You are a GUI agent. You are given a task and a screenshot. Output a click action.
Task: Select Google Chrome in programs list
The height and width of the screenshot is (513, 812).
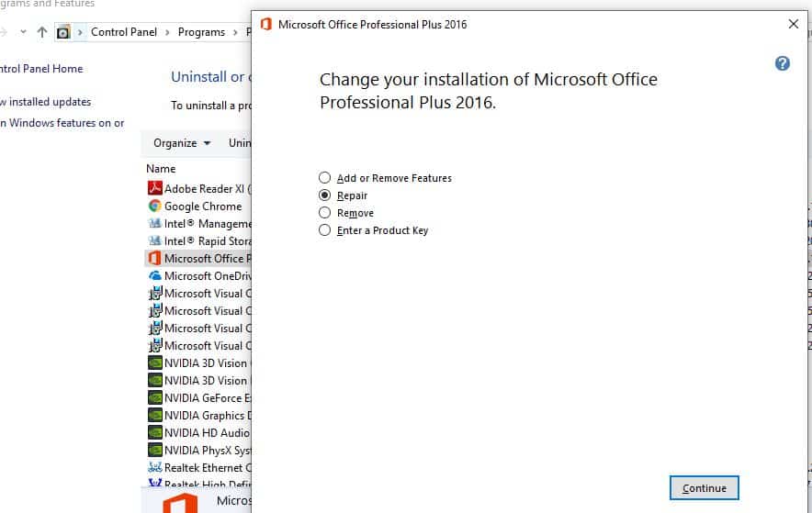point(198,206)
